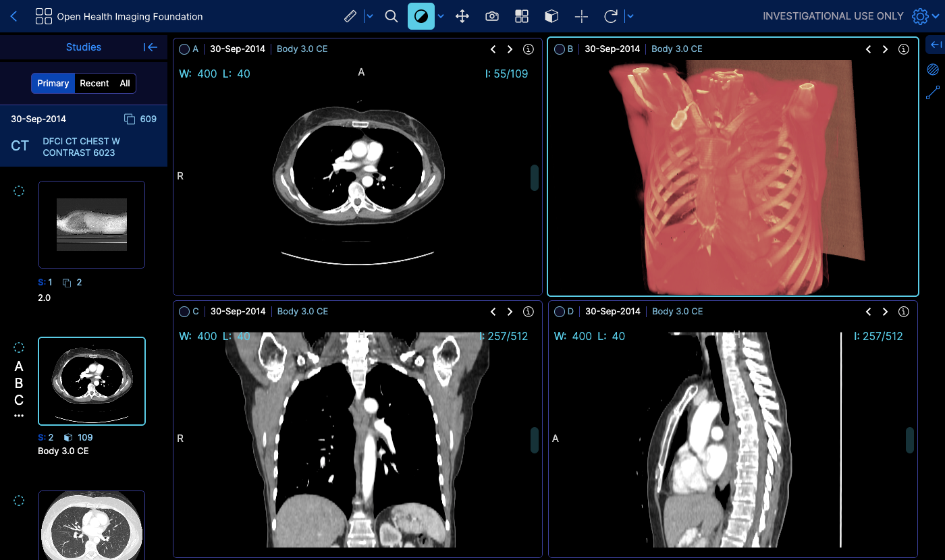Screen dimensions: 945x560
Task: Show info for viewport B
Action: pos(904,49)
